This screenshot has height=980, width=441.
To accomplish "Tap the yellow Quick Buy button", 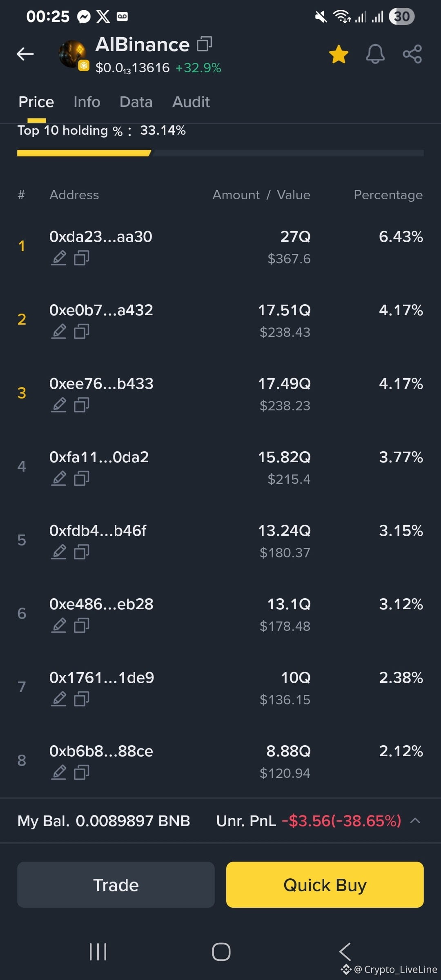I will (325, 885).
